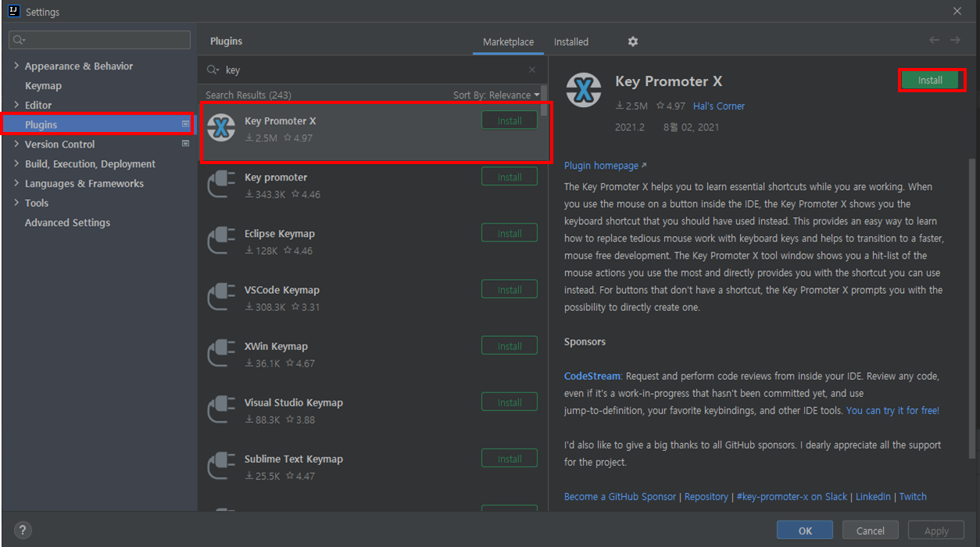Click the Key Promoter X list icon
The height and width of the screenshot is (547, 980).
point(221,128)
